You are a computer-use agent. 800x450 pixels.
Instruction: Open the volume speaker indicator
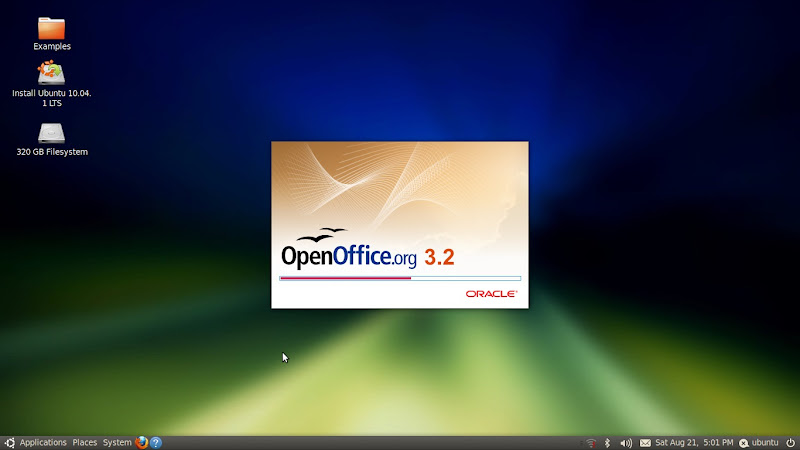626,443
